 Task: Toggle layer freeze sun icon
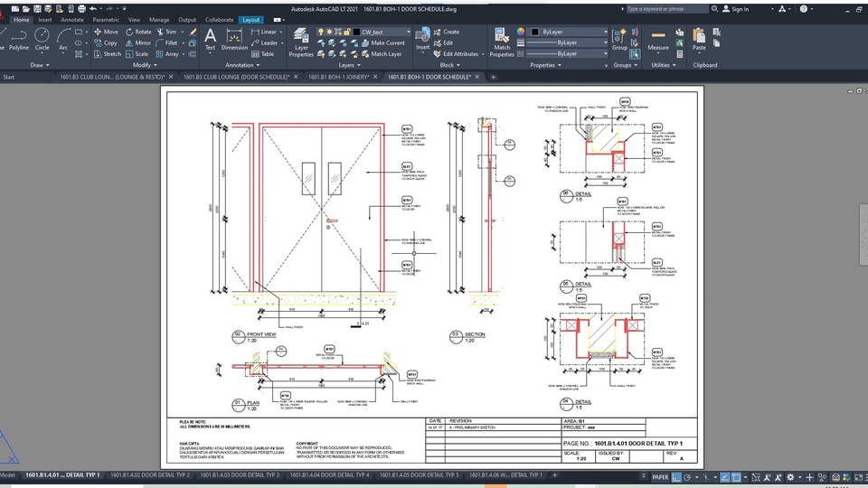(x=329, y=33)
